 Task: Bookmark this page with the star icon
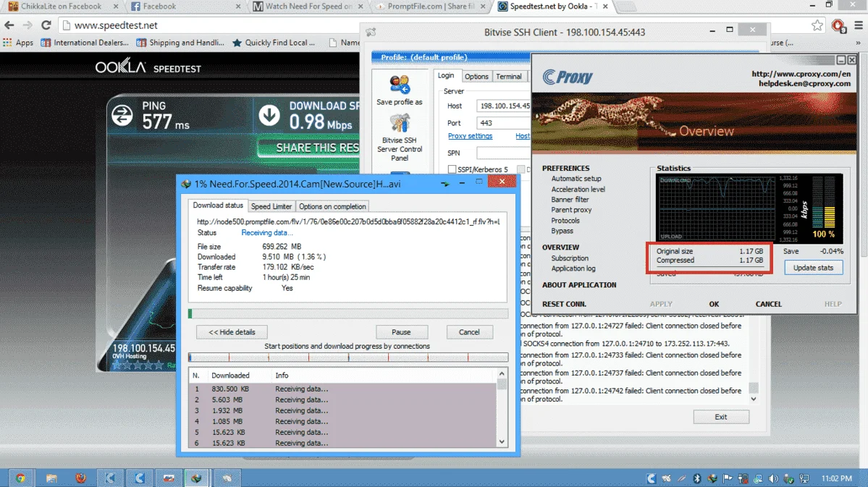click(817, 25)
